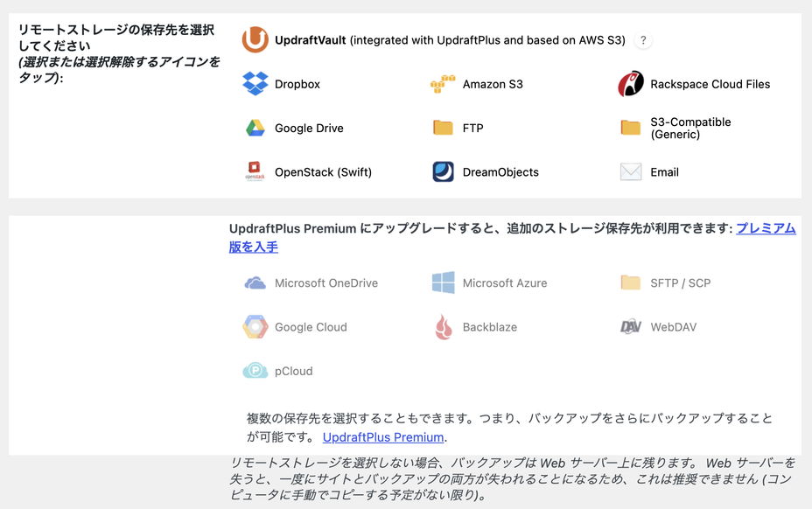Choose the Dropbox icon
This screenshot has width=812, height=509.
tap(255, 84)
